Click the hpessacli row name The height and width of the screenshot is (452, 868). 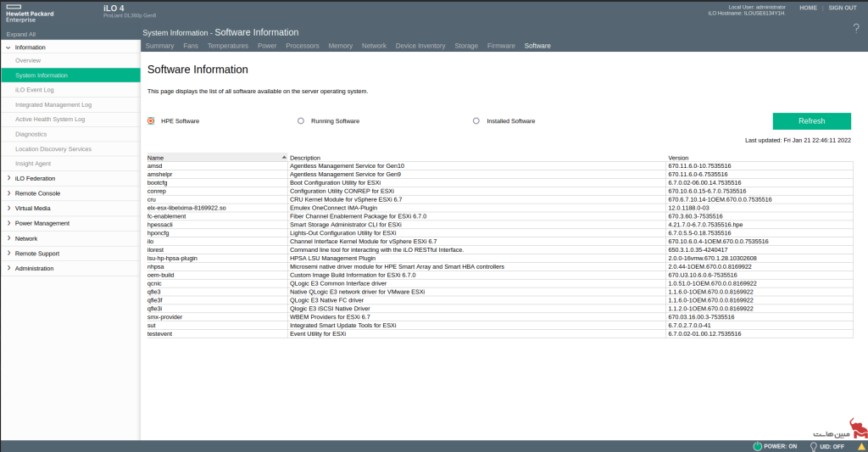(160, 225)
